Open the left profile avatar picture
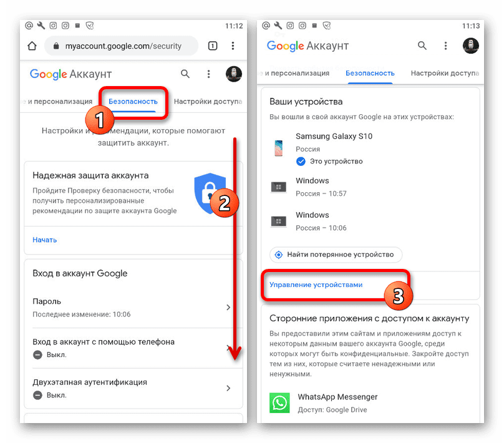Viewport: 504px width, 443px height. [x=234, y=74]
